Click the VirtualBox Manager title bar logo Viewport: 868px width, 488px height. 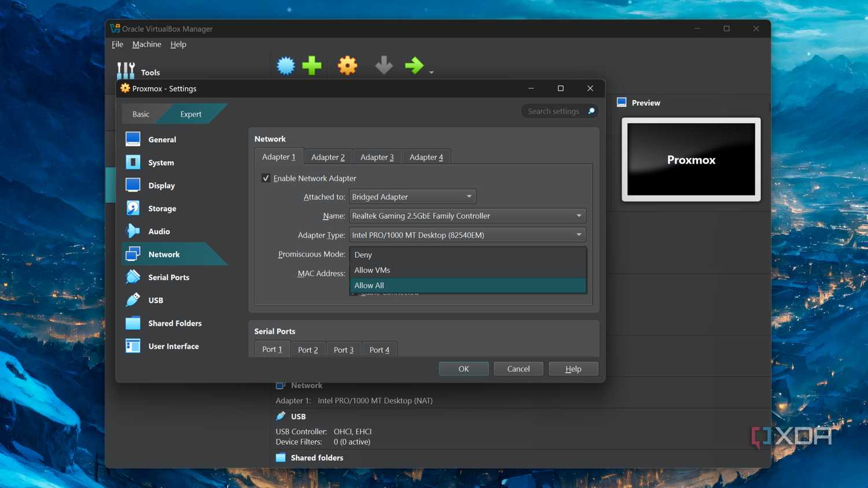(115, 28)
